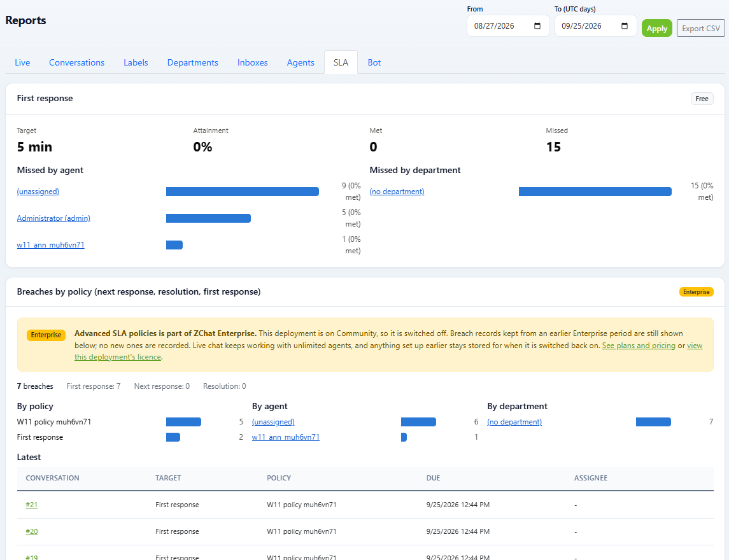Click the Missed by department heading

pos(415,170)
